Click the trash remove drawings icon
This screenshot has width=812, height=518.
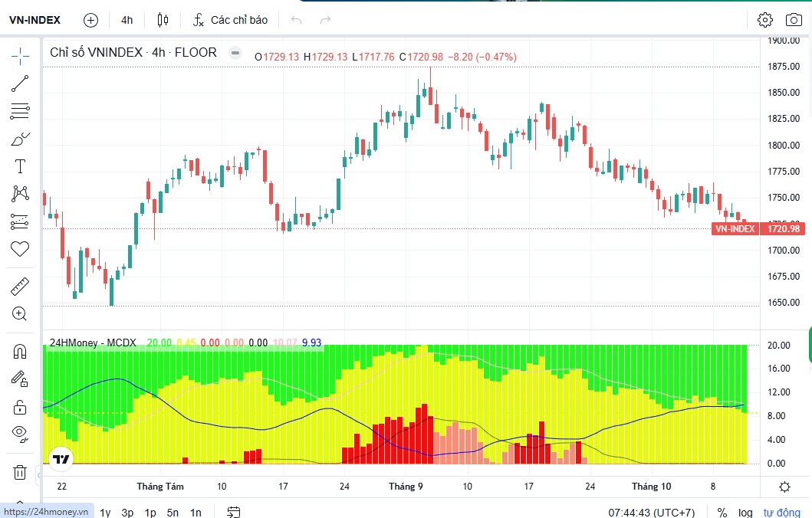tap(20, 473)
